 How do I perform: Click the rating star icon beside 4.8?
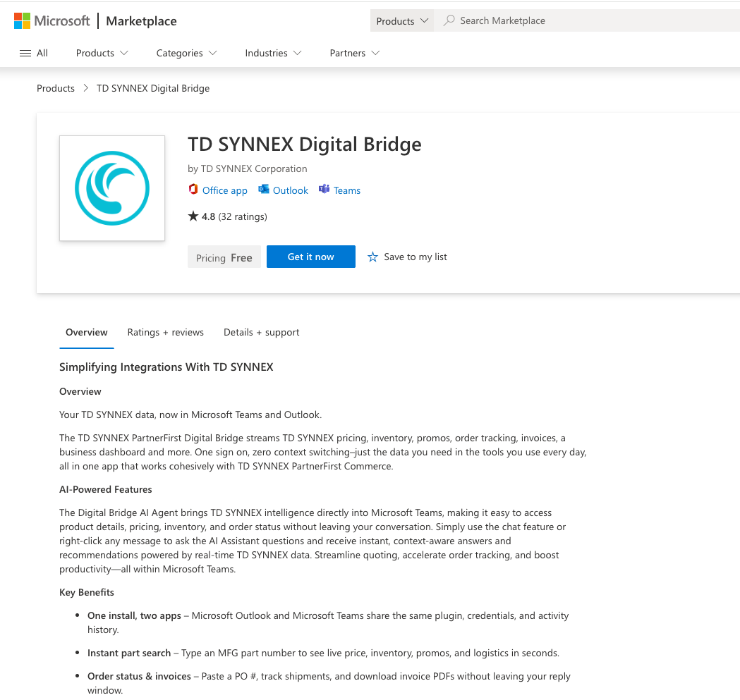[x=193, y=216]
